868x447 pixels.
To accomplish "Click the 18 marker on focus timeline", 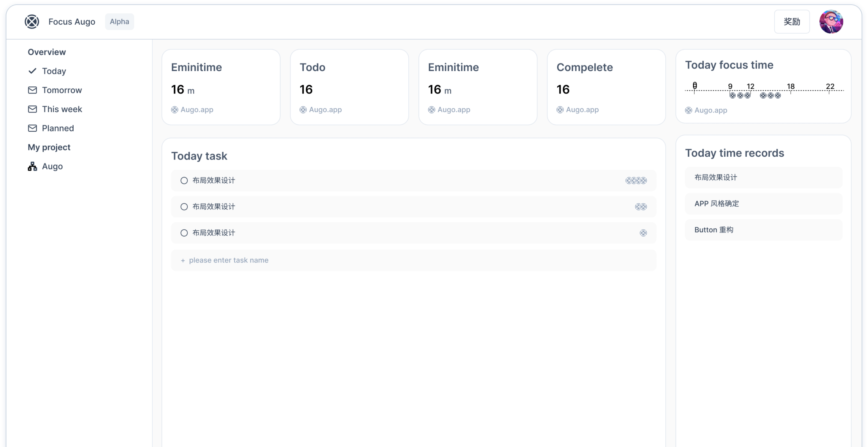I will click(x=791, y=86).
